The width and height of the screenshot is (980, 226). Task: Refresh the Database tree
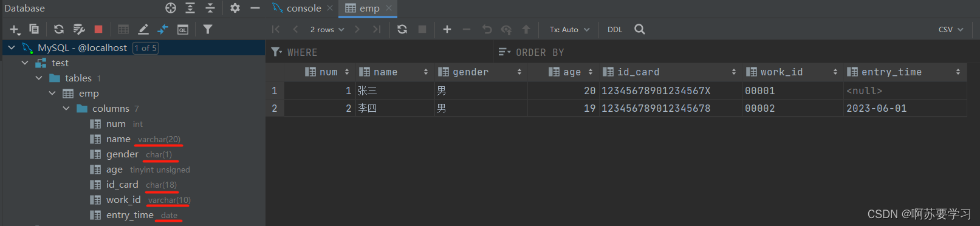click(59, 29)
